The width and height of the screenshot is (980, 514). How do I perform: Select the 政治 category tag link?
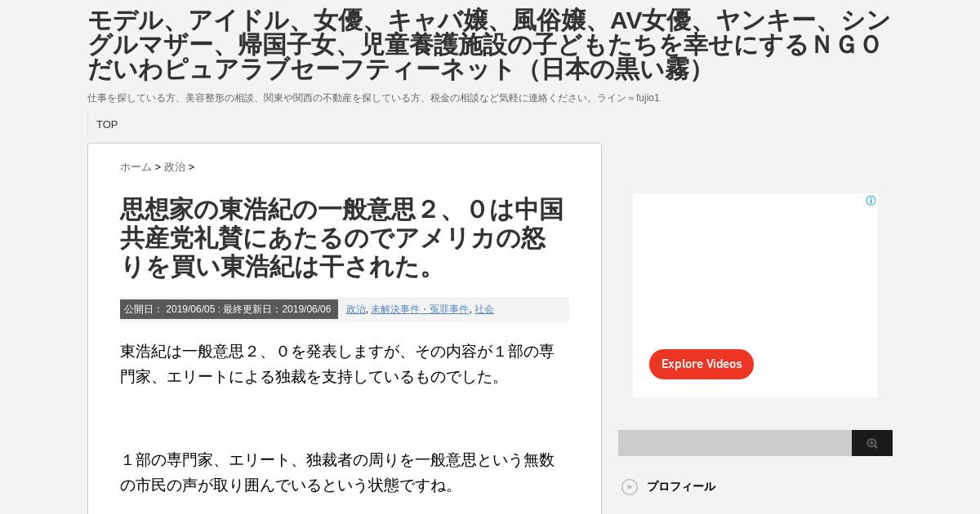tap(356, 309)
